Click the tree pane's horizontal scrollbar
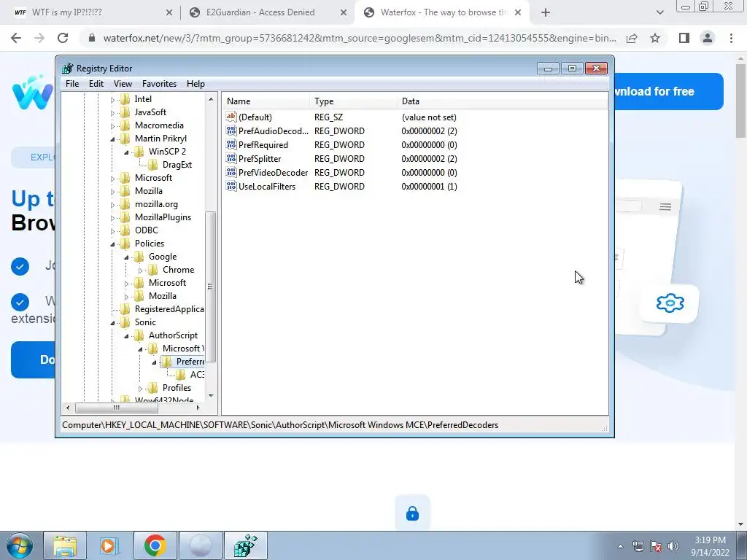 116,408
